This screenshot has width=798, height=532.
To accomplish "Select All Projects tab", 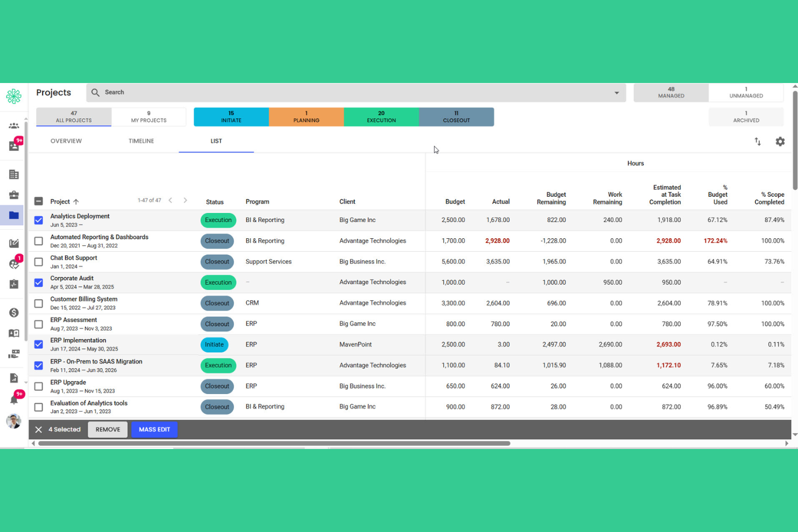I will [x=74, y=117].
